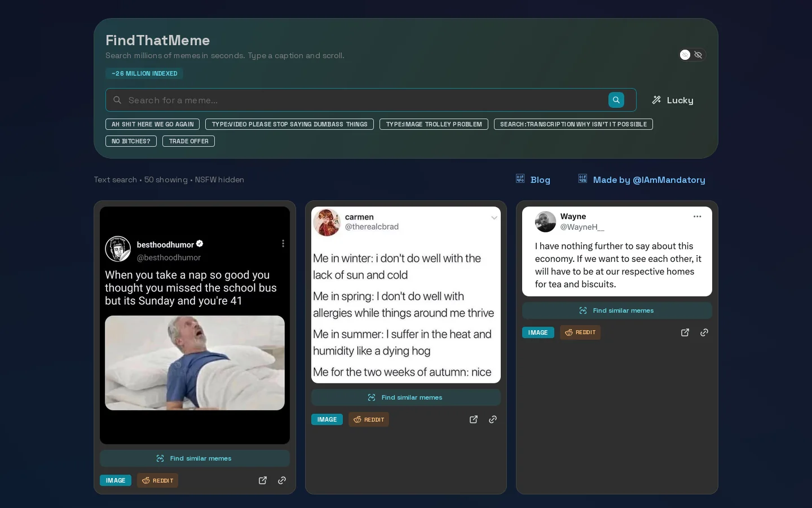Screen dimensions: 812x508
Task: Open carmen meme in new tab icon
Action: coord(474,419)
